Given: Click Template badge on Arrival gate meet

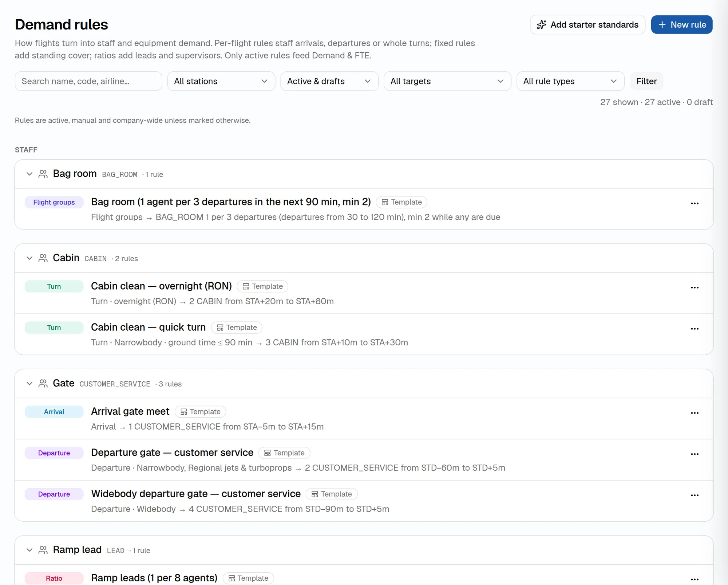Looking at the screenshot, I should coord(200,411).
